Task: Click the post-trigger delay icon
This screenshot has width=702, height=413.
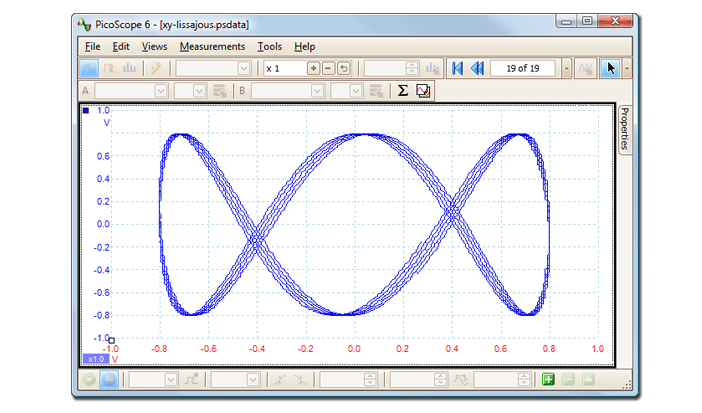Action: pyautogui.click(x=461, y=380)
